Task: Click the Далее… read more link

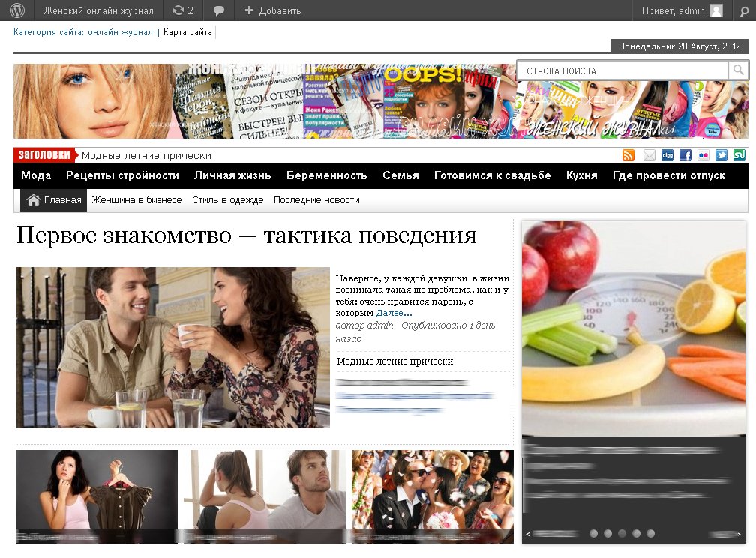Action: point(394,313)
